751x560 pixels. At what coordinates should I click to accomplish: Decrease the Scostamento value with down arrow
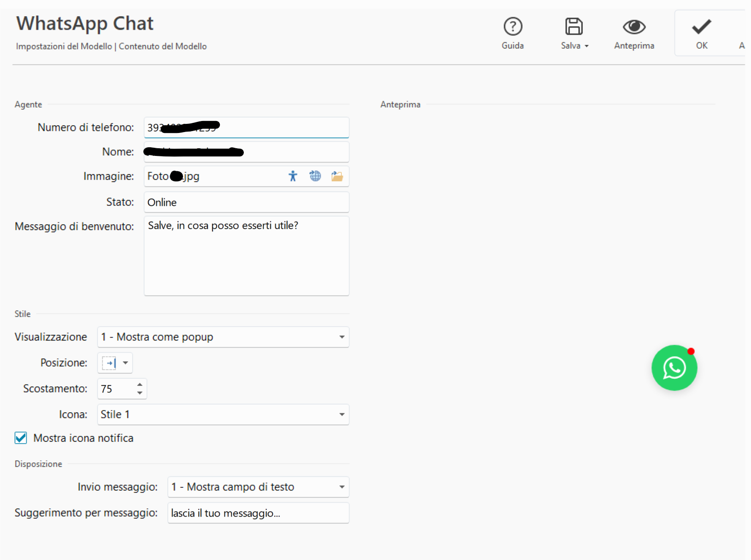point(140,393)
